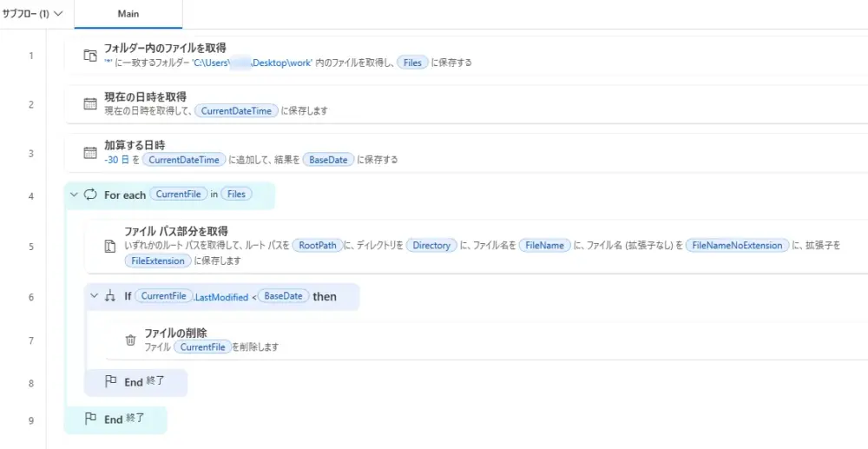Click the RootPath variable pill

pos(316,246)
